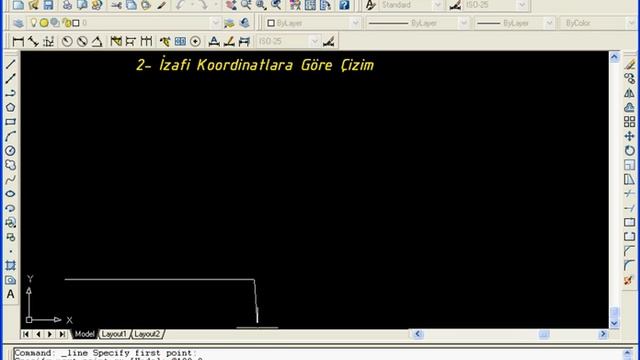The image size is (640, 360).
Task: Open the Insert Block tool
Action: pyautogui.click(x=11, y=222)
